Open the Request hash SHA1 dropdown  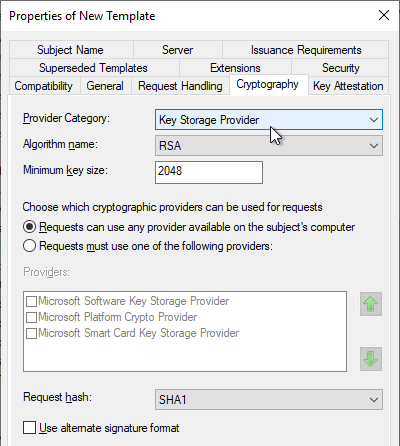coord(269,399)
